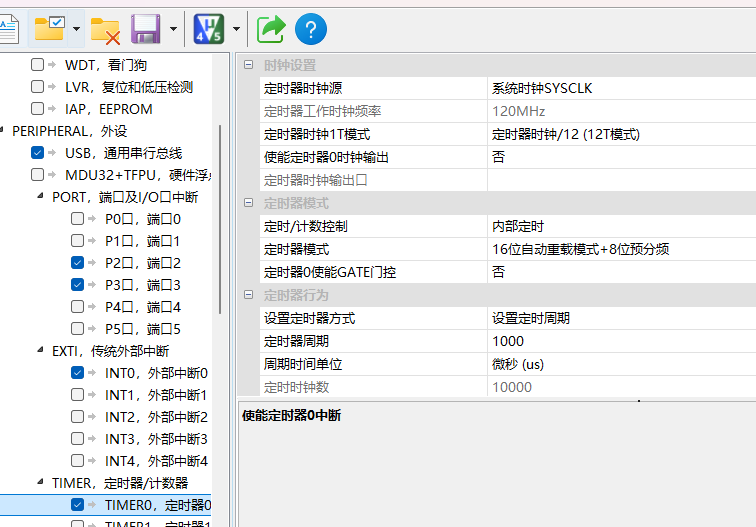Enable the INT1 external interrupt 1 checkbox
Screen dimensions: 756x527
tap(77, 395)
